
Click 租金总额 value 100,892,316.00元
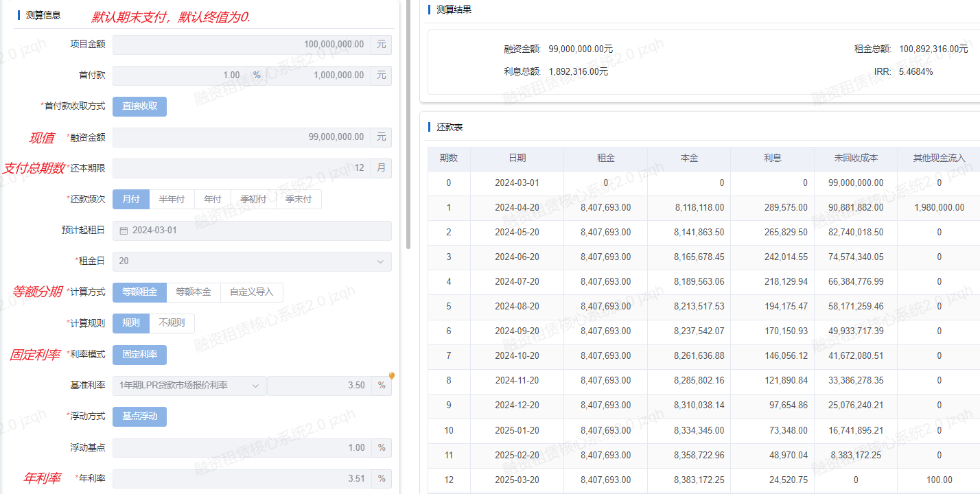[933, 49]
